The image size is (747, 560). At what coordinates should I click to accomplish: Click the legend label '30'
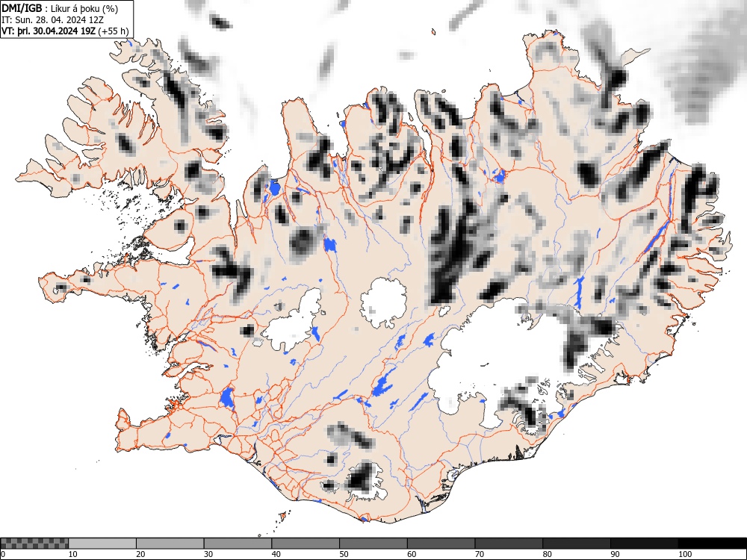click(x=208, y=554)
